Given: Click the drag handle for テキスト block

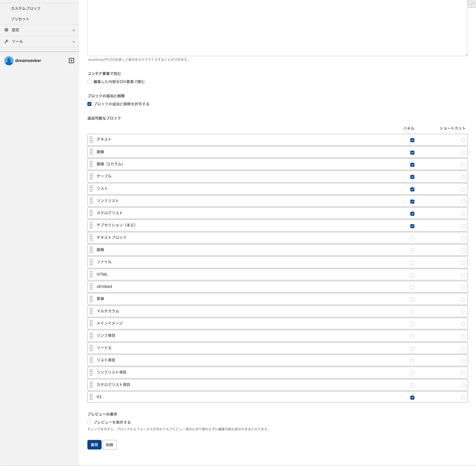Looking at the screenshot, I should click(x=91, y=140).
